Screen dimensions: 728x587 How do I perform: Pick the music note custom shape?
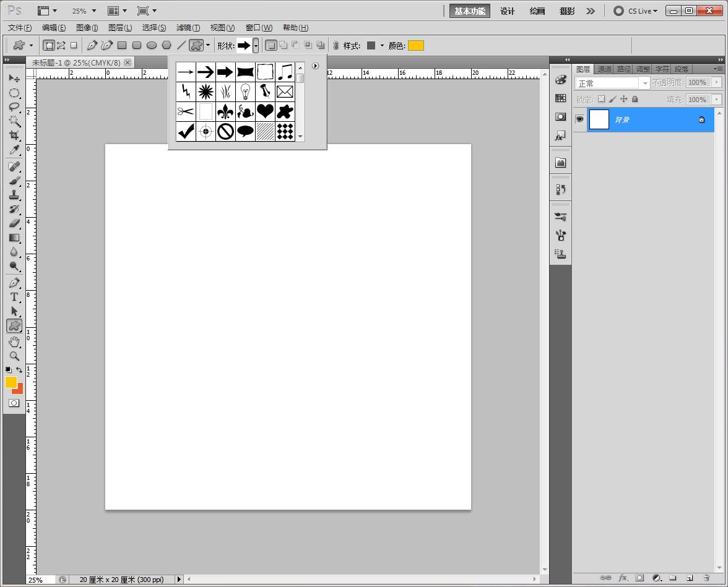pyautogui.click(x=285, y=72)
